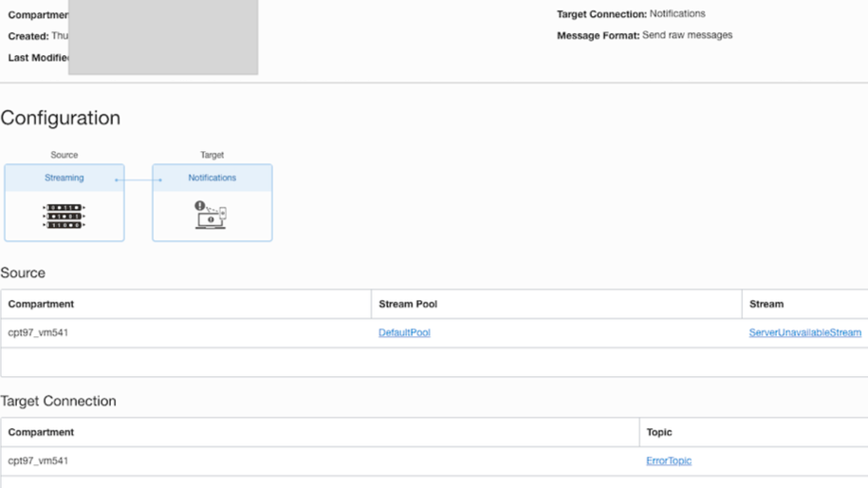Open the ErrorTopic topic link
Screen dimensions: 868x488
(x=669, y=460)
